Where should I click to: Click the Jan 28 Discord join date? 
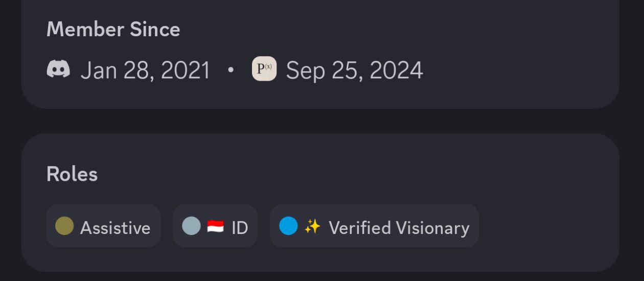click(x=145, y=70)
